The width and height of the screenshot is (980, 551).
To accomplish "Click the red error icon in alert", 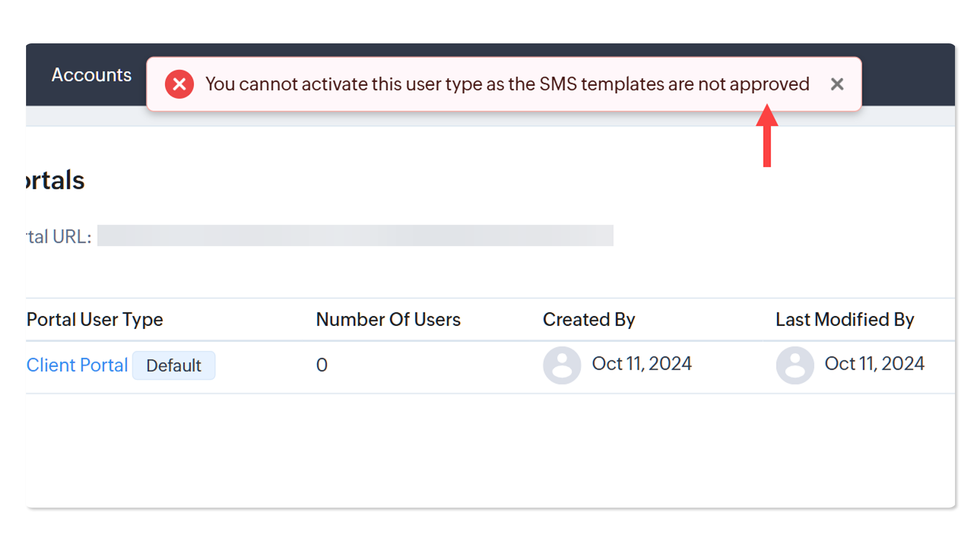I will pyautogui.click(x=179, y=84).
